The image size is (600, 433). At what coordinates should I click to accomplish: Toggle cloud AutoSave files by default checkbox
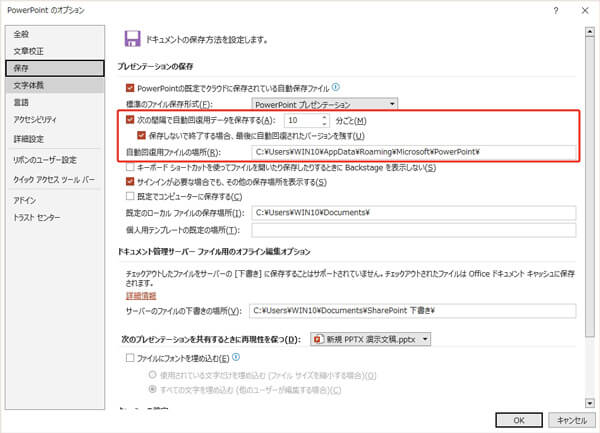point(130,88)
